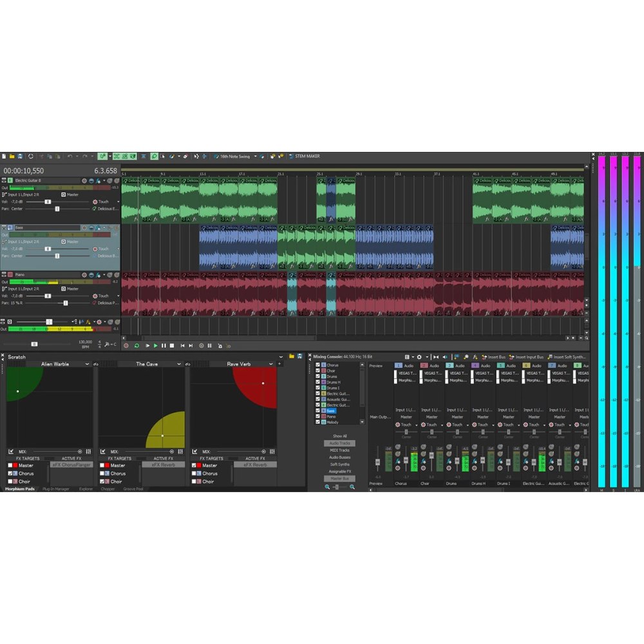This screenshot has height=644, width=644.
Task: Click the Insert Input Bus icon
Action: (x=511, y=357)
